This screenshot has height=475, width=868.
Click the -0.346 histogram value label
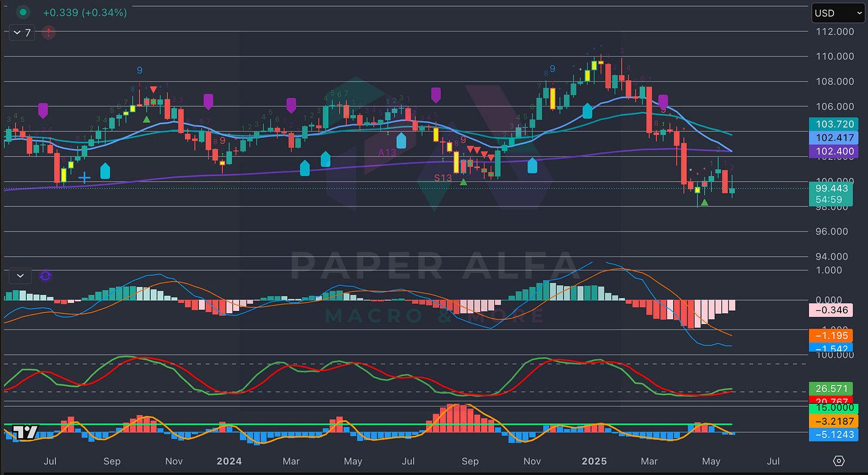point(831,310)
